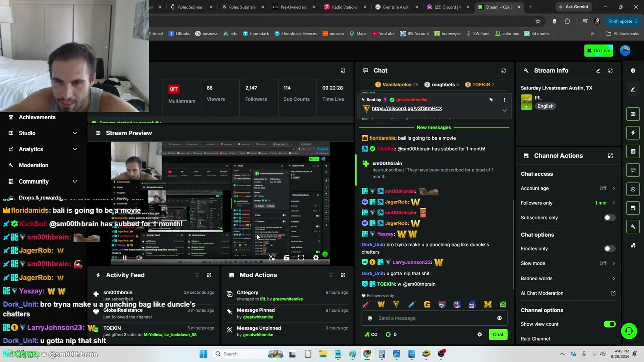Toggle the Multistream OFF badge
Screen dimensions: 644x362
174,89
